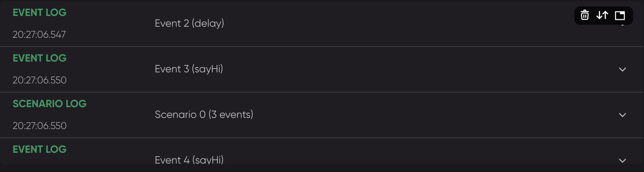Click the EVENT LOG label of Event 4
The width and height of the screenshot is (644, 172).
click(x=39, y=149)
